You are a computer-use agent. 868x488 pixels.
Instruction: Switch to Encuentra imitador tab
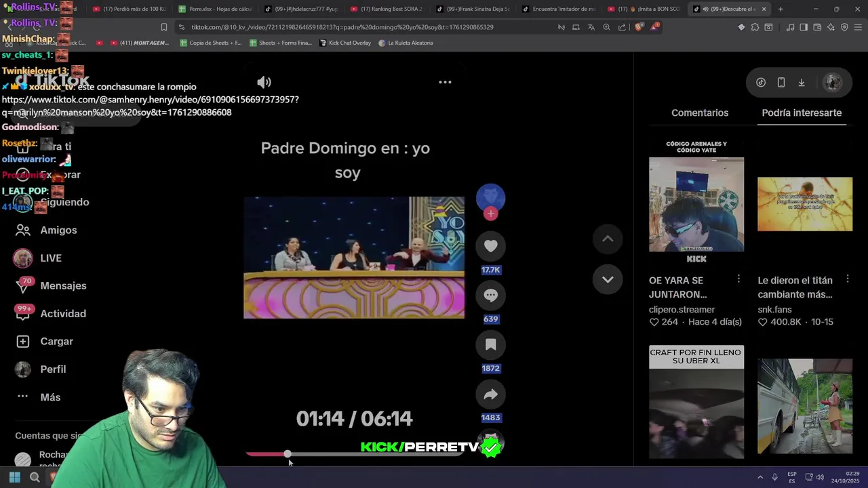(x=558, y=9)
